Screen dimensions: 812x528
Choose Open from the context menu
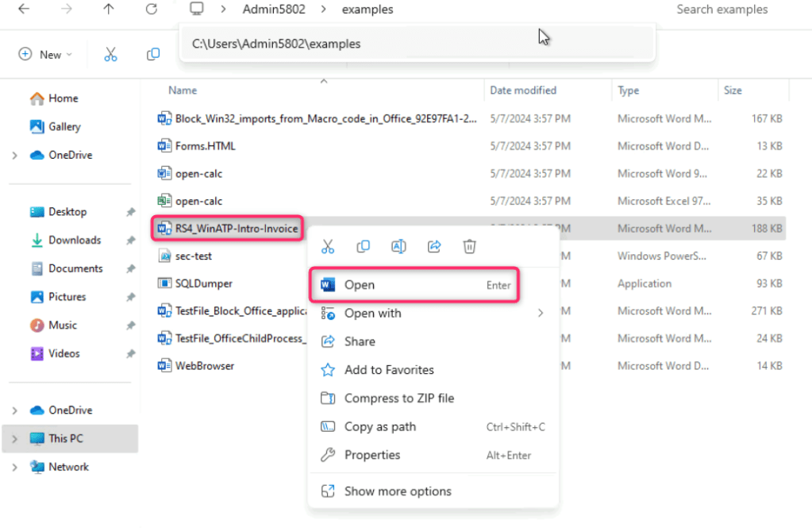414,285
